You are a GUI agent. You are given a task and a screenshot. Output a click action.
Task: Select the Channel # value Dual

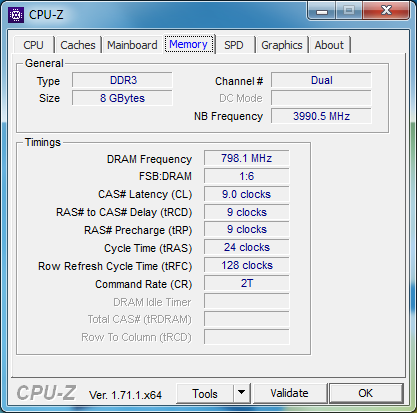[x=321, y=80]
